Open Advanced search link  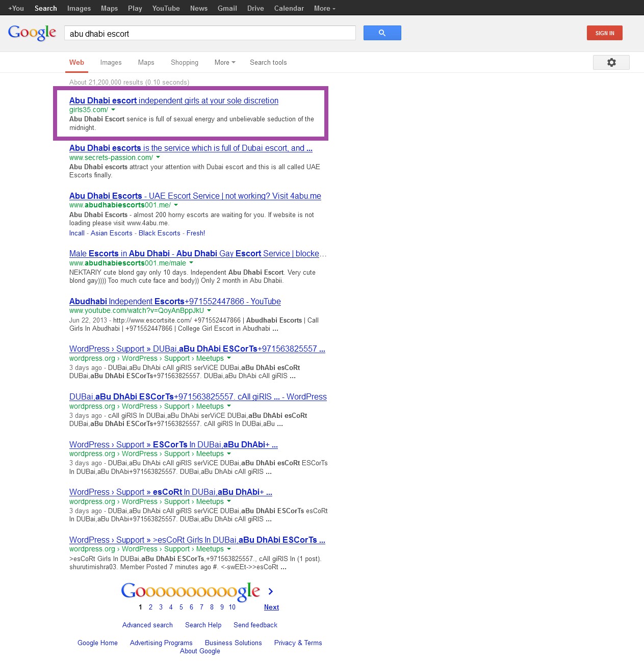tap(147, 625)
